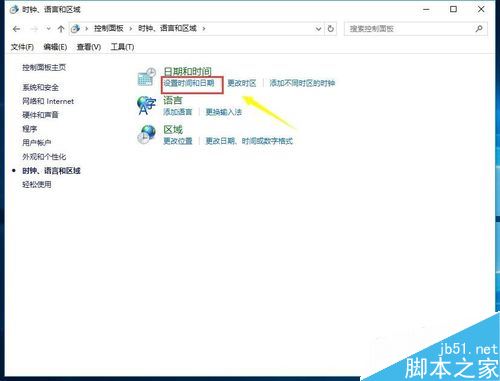This screenshot has width=500, height=381.
Task: Click 时钟、语言和区域 breadcrumb segment
Action: coord(167,28)
